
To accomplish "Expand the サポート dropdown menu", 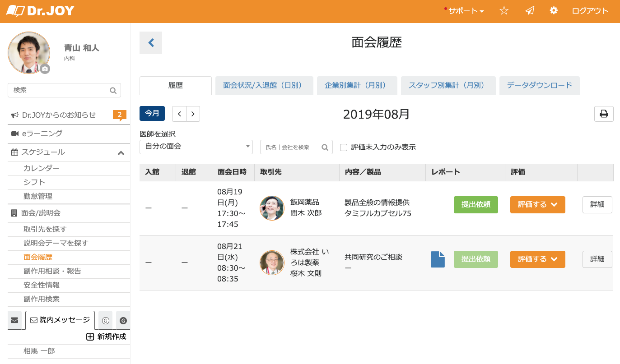I will [x=465, y=11].
